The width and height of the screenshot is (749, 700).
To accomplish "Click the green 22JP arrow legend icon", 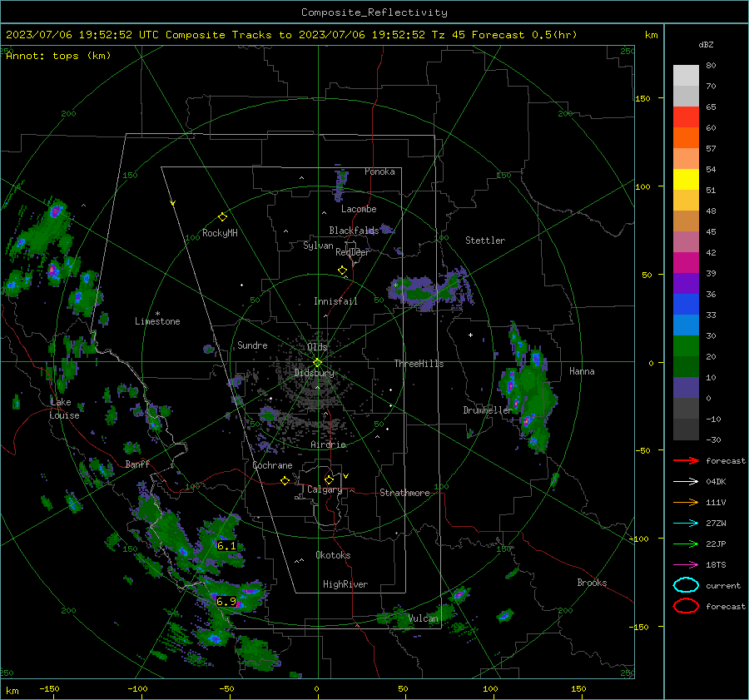I will tap(686, 544).
